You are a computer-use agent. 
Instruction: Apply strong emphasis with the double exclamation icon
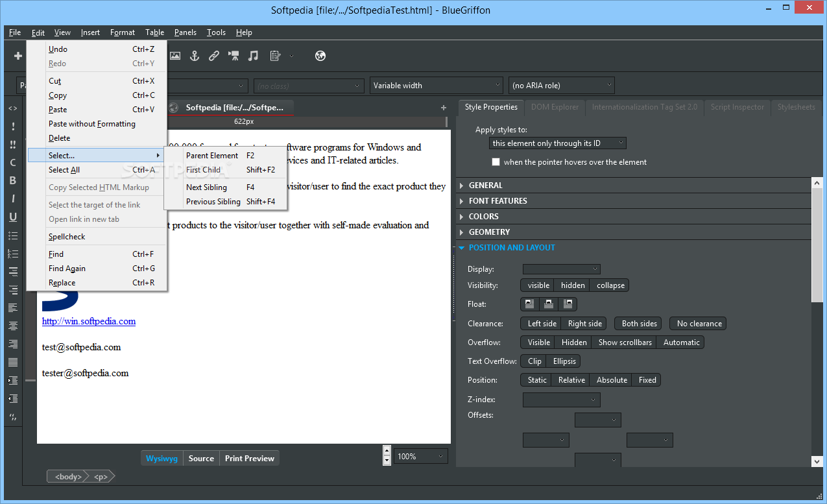pyautogui.click(x=13, y=145)
